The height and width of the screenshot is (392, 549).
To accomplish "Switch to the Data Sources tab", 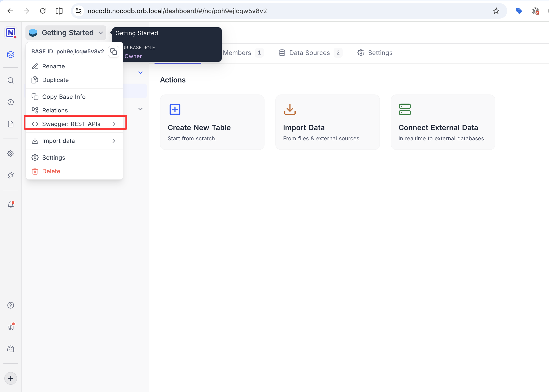I will (310, 53).
